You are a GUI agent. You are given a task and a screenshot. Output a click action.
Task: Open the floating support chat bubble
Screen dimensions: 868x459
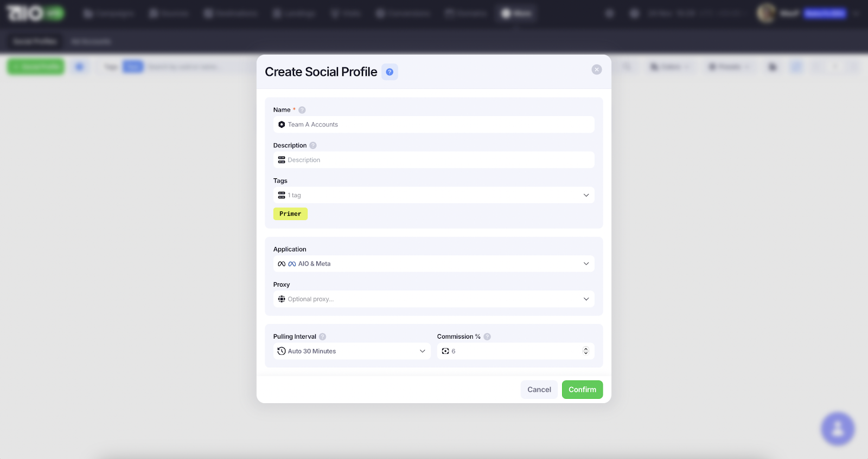coord(838,429)
